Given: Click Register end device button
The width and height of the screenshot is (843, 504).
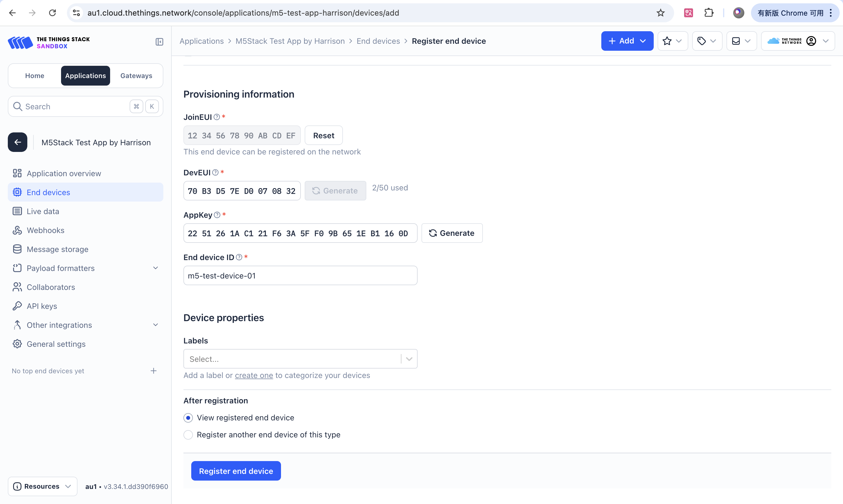Looking at the screenshot, I should click(236, 471).
